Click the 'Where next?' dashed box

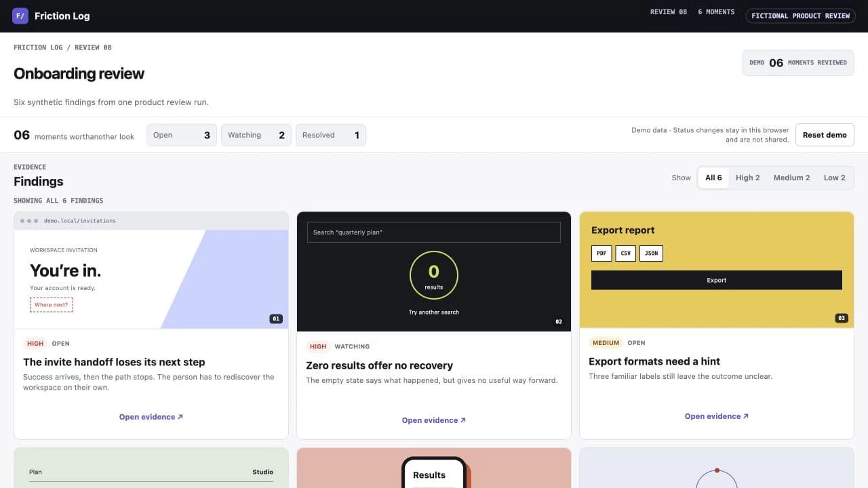[52, 305]
